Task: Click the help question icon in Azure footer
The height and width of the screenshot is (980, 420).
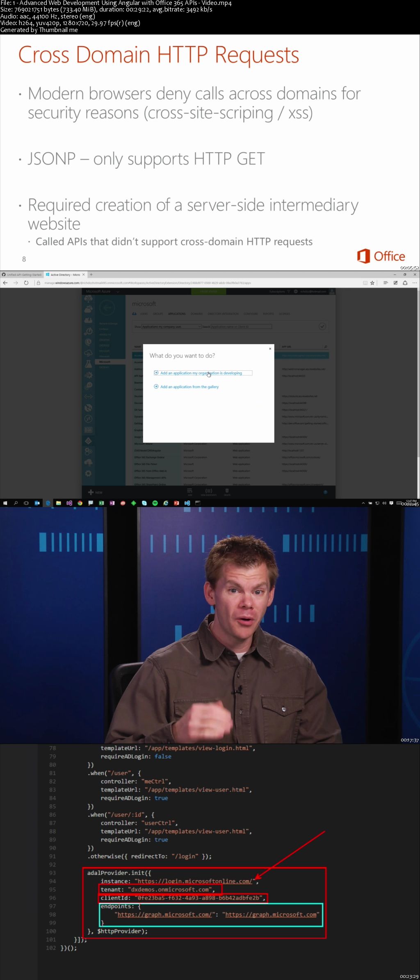Action: (325, 492)
